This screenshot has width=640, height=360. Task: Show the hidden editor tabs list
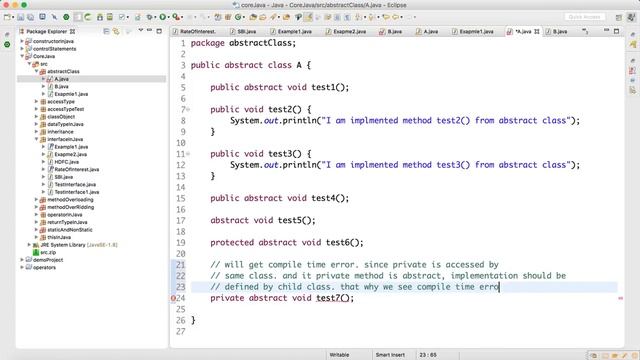(585, 31)
